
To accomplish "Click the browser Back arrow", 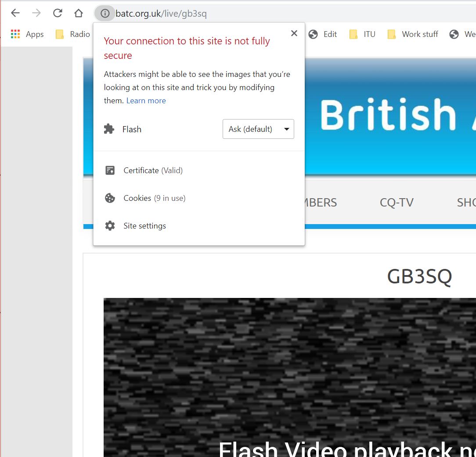I will [x=15, y=13].
